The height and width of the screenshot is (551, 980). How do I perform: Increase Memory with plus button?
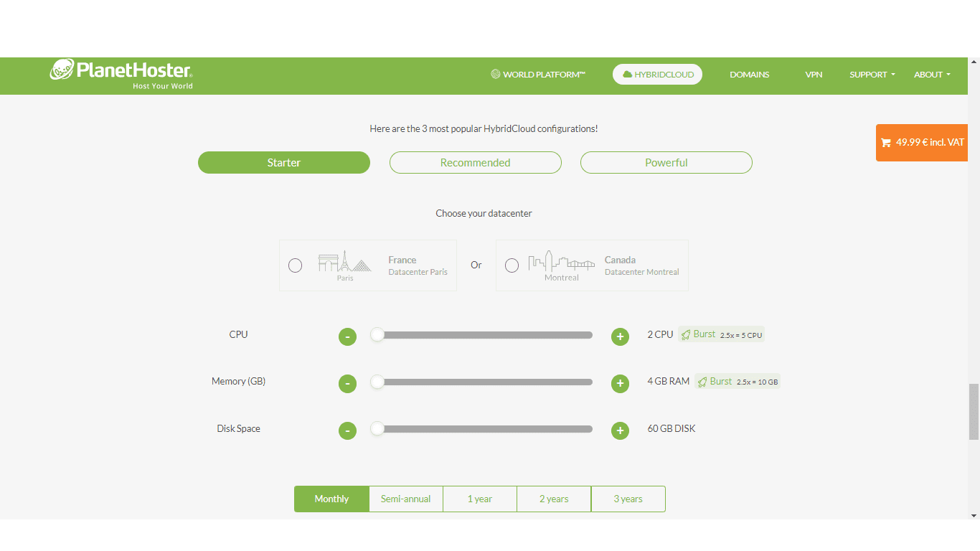620,384
